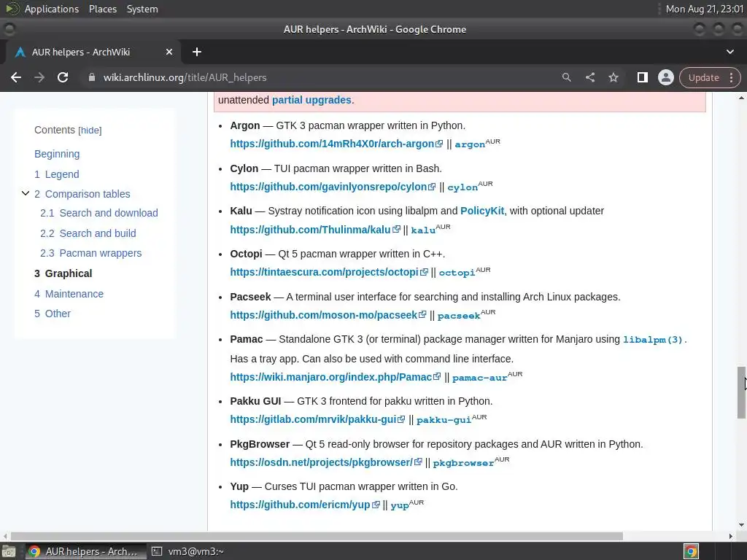
Task: Click the vertical scrollbar thumb
Action: [741, 393]
